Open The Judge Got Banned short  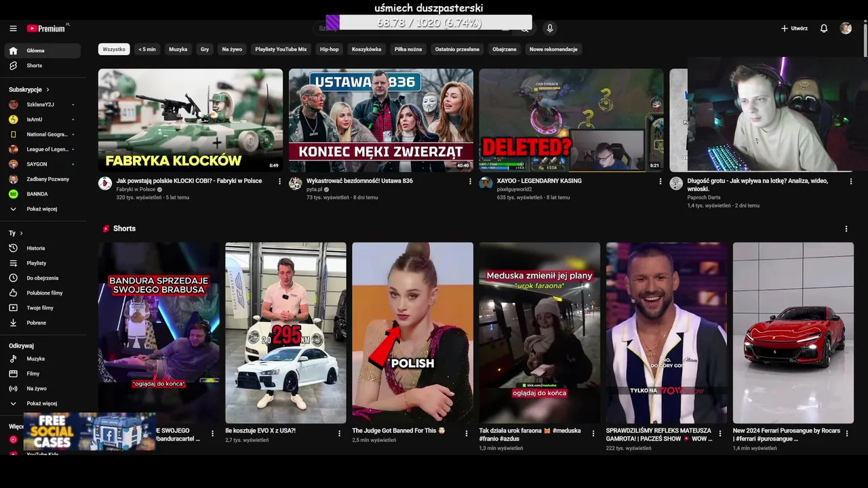pos(412,333)
